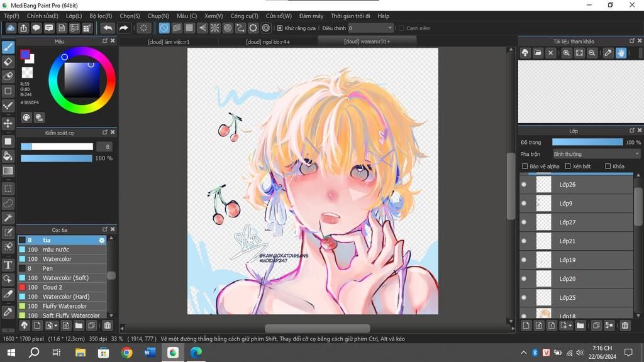Click Lớp26 layer thumbnail
The image size is (644, 362).
pyautogui.click(x=544, y=184)
